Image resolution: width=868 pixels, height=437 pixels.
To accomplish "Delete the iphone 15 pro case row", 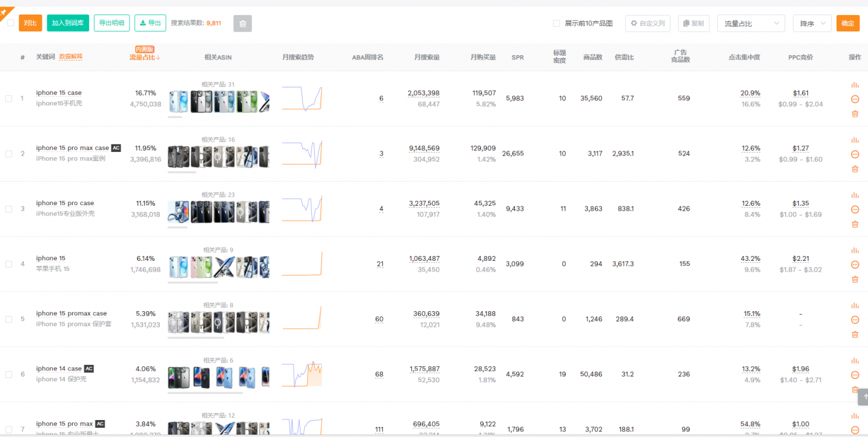I will pyautogui.click(x=855, y=224).
